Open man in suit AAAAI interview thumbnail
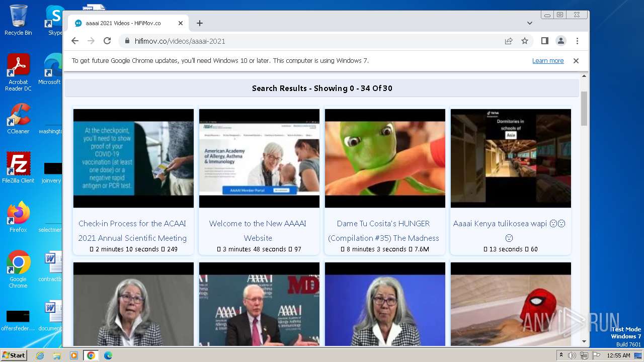Screen dimensions: 644x362 [x=259, y=304]
